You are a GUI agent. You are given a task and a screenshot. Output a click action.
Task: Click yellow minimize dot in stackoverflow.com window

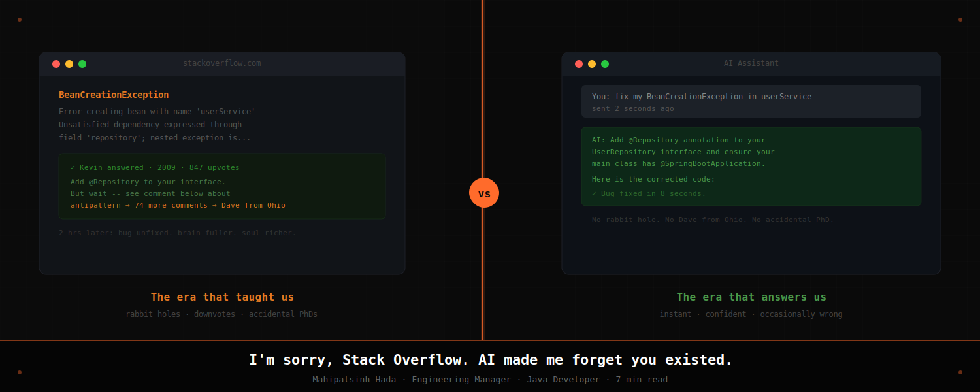[x=69, y=64]
